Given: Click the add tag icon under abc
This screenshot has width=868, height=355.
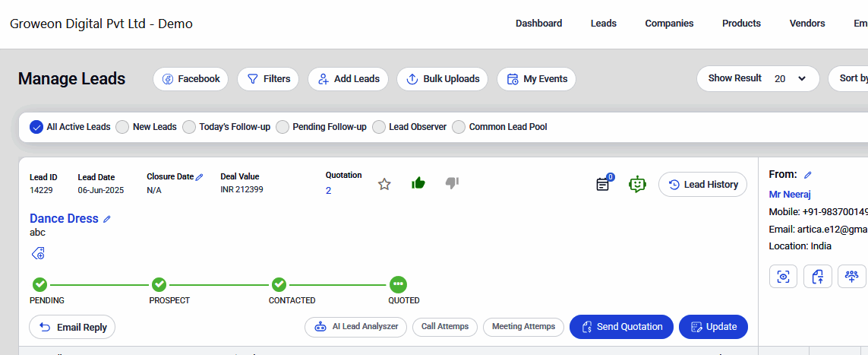Looking at the screenshot, I should (38, 253).
